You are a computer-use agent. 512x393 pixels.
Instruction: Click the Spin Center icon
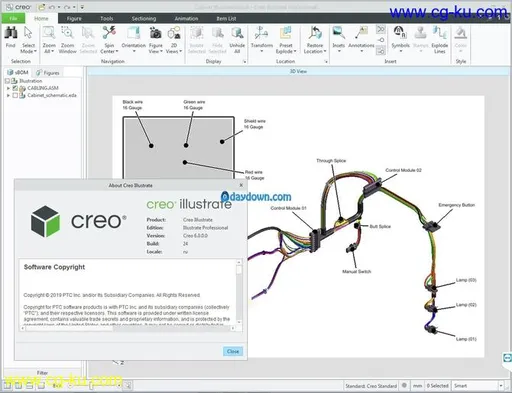tap(109, 33)
